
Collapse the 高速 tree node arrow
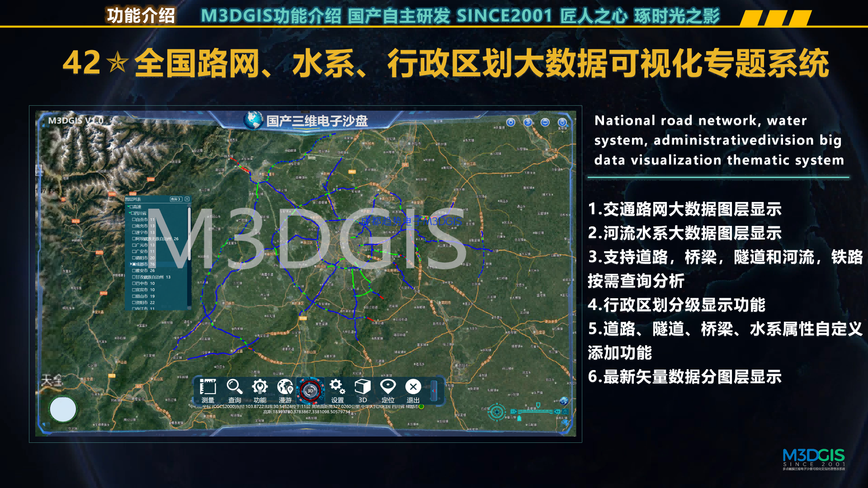[x=128, y=206]
